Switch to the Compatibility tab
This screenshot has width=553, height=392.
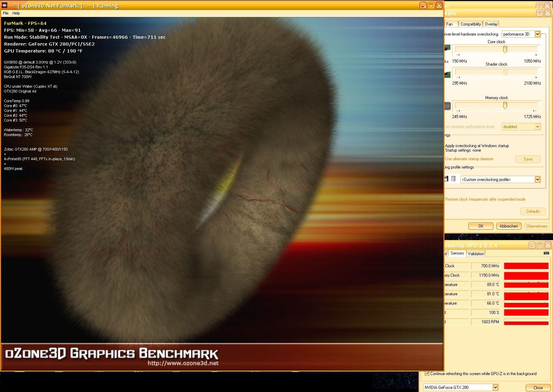point(471,24)
